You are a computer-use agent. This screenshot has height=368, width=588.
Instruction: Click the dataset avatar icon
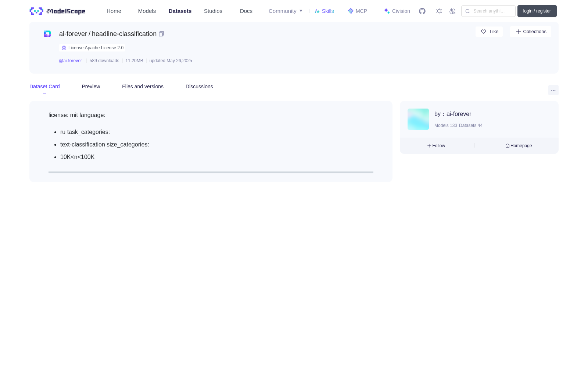coord(47,34)
